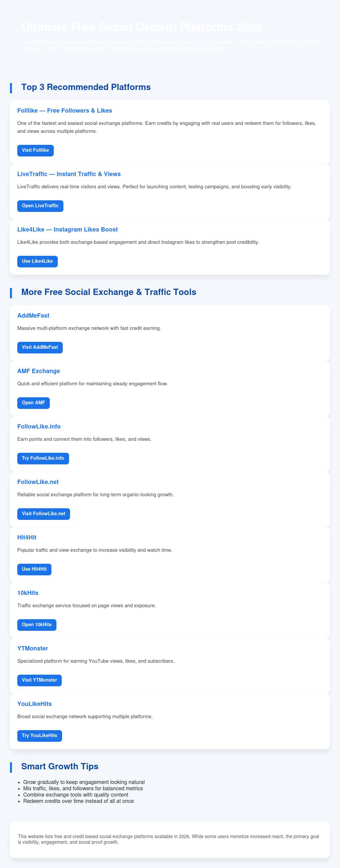Click the Visit Folllike button
Viewport: 340px width, 868px height.
[x=35, y=150]
